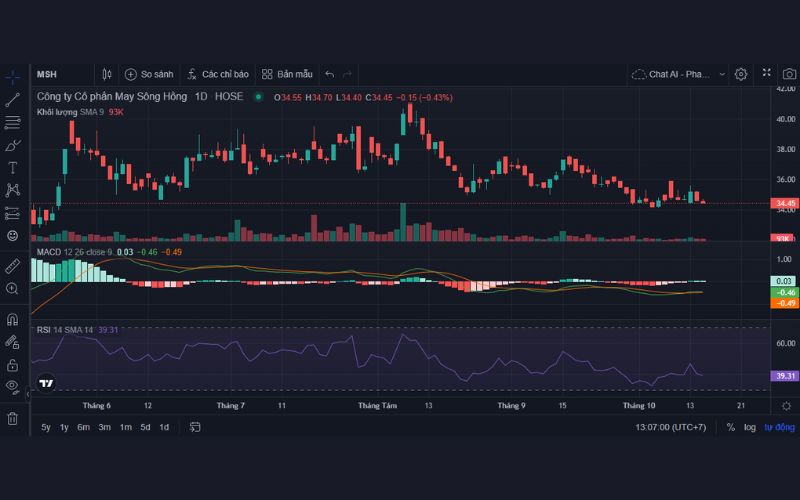The width and height of the screenshot is (800, 500).
Task: Take a chart snapshot with camera icon
Action: 789,74
